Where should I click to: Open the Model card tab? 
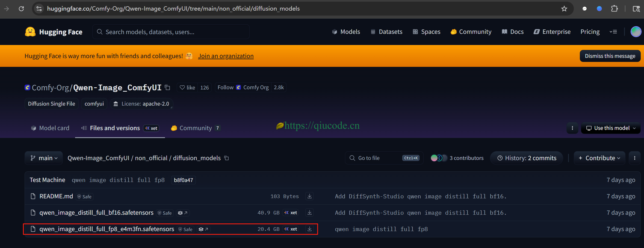pyautogui.click(x=50, y=128)
